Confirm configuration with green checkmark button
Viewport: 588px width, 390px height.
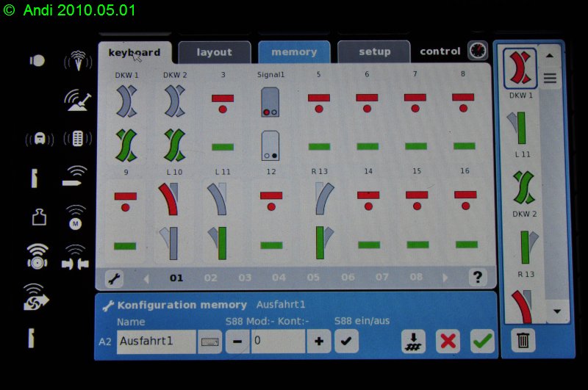tap(482, 342)
